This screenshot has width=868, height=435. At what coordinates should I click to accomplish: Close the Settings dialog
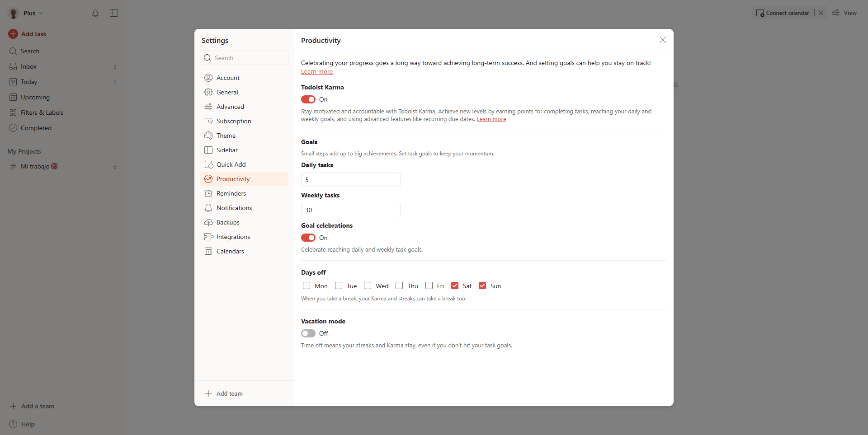[662, 40]
